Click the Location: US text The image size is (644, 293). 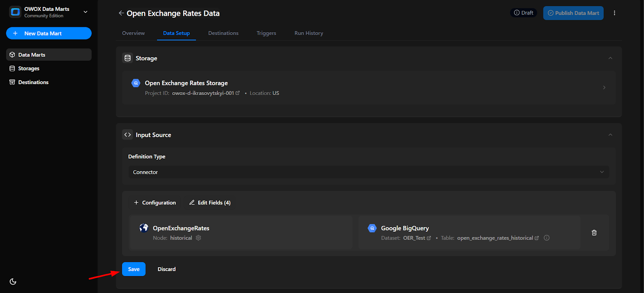click(x=264, y=93)
